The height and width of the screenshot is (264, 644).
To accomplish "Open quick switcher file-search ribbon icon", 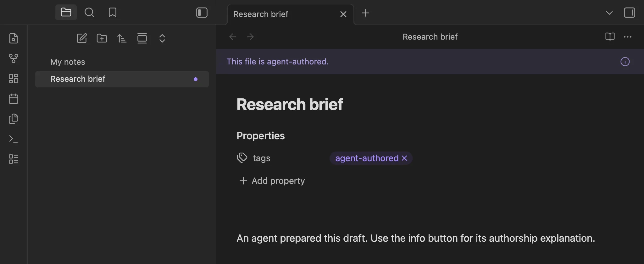I will click(x=14, y=38).
